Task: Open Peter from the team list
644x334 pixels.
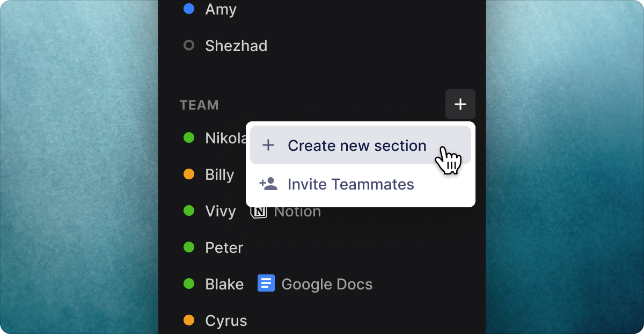Action: coord(224,248)
